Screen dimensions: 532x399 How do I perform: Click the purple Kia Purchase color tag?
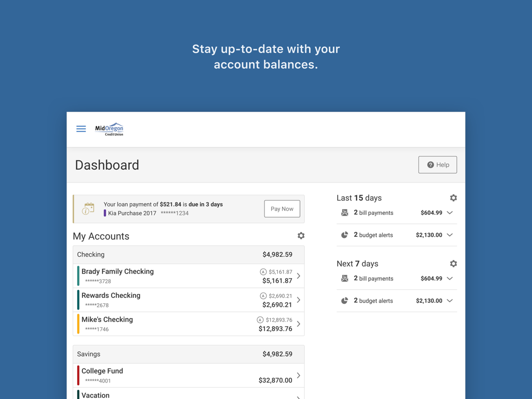point(105,213)
